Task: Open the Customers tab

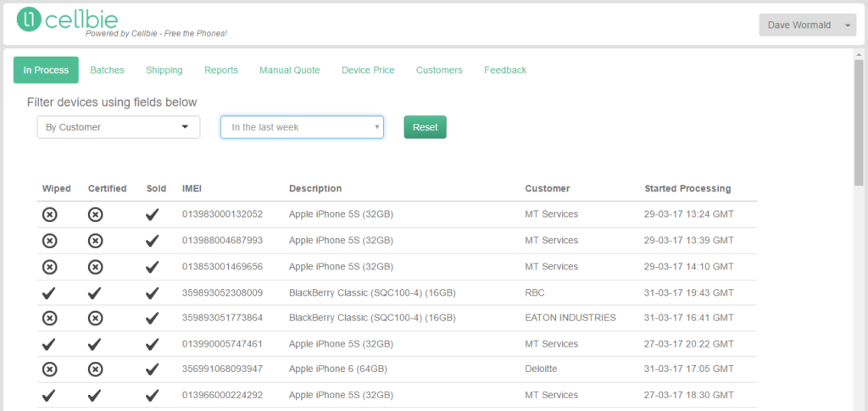Action: point(439,70)
